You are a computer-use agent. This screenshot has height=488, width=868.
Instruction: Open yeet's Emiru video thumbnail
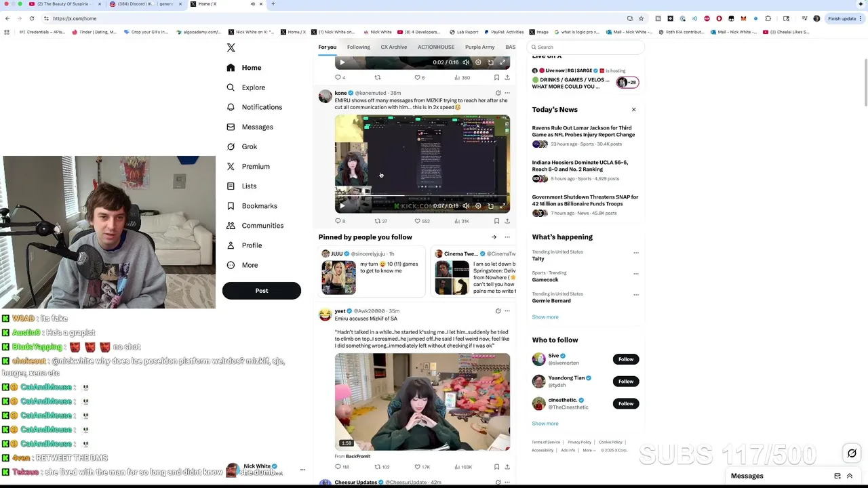422,402
